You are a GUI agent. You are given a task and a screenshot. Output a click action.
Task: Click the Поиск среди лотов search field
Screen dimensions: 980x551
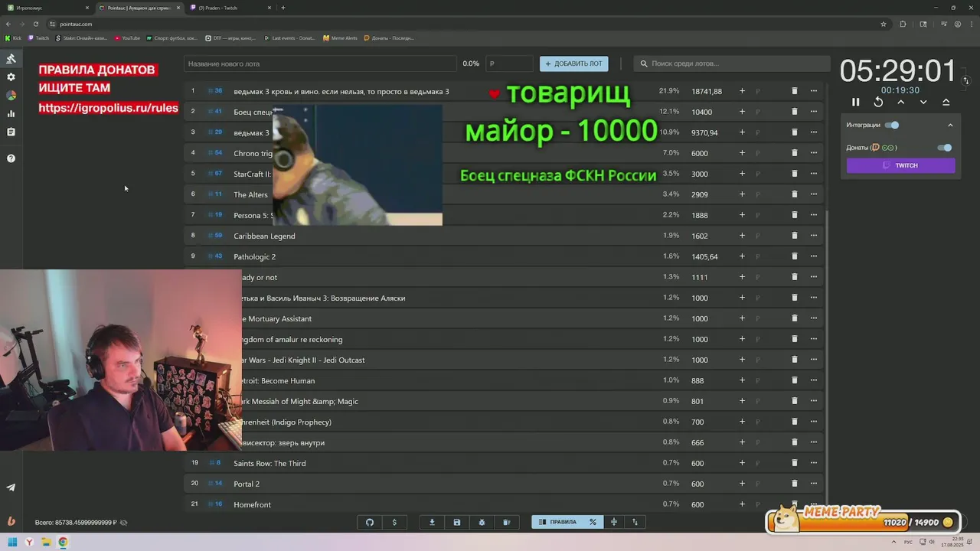tap(732, 64)
